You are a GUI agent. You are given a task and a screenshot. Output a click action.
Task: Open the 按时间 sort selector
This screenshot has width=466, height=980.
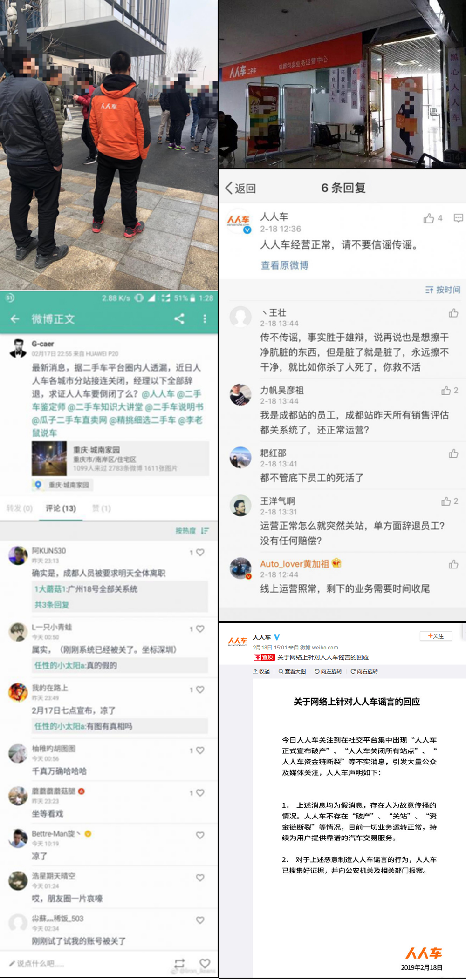pos(443,290)
